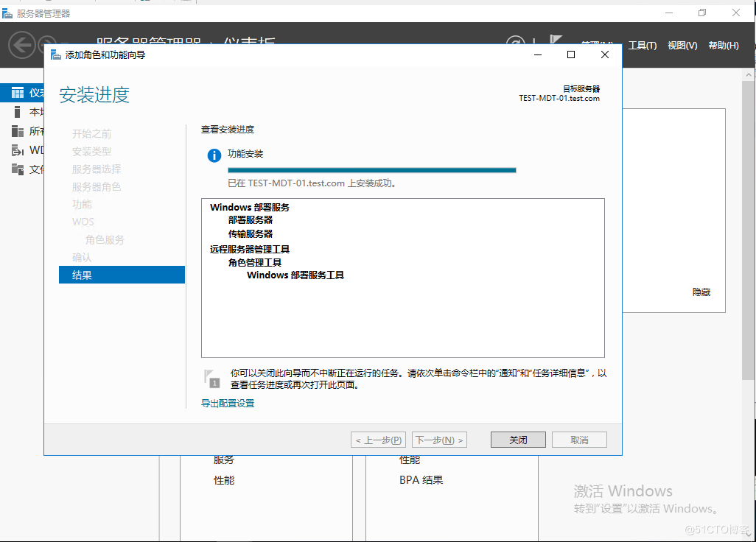Click '角色管理工具' in the results list
The image size is (756, 542).
pos(254,263)
